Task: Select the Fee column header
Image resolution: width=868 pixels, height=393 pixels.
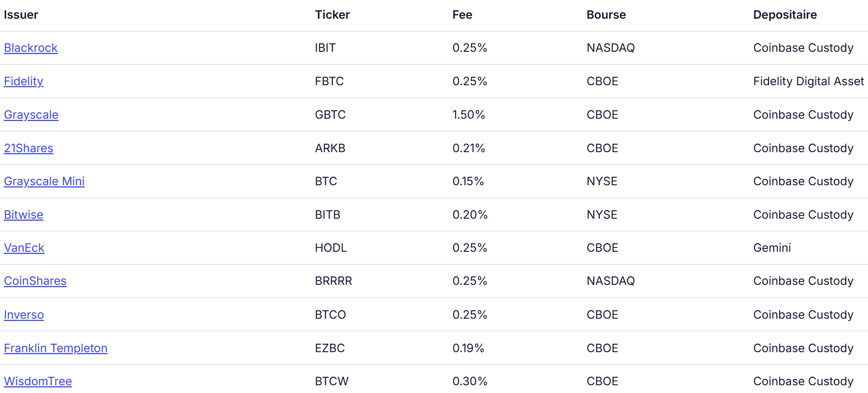Action: (462, 15)
